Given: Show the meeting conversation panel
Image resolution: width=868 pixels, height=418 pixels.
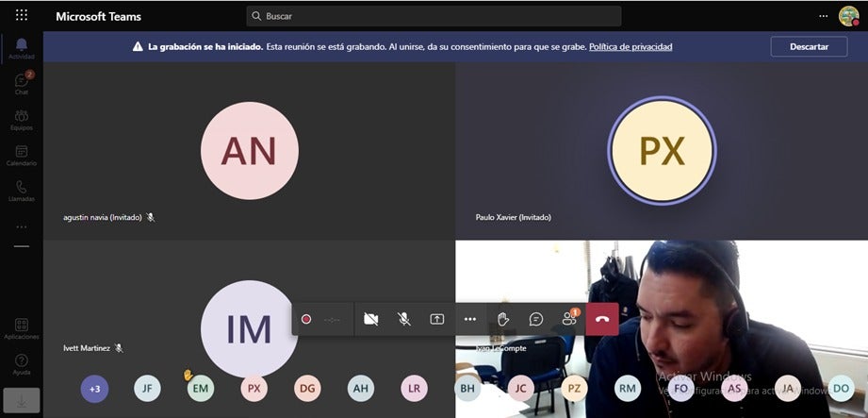Looking at the screenshot, I should [536, 319].
